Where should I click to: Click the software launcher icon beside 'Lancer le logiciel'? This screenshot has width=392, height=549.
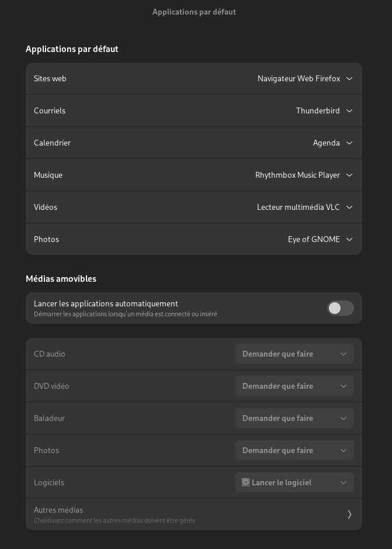[246, 482]
